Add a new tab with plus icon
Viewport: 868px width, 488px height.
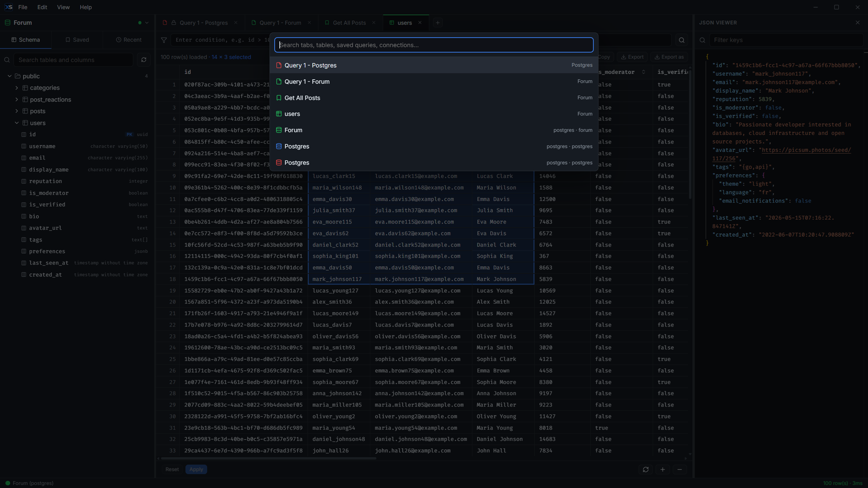click(438, 23)
